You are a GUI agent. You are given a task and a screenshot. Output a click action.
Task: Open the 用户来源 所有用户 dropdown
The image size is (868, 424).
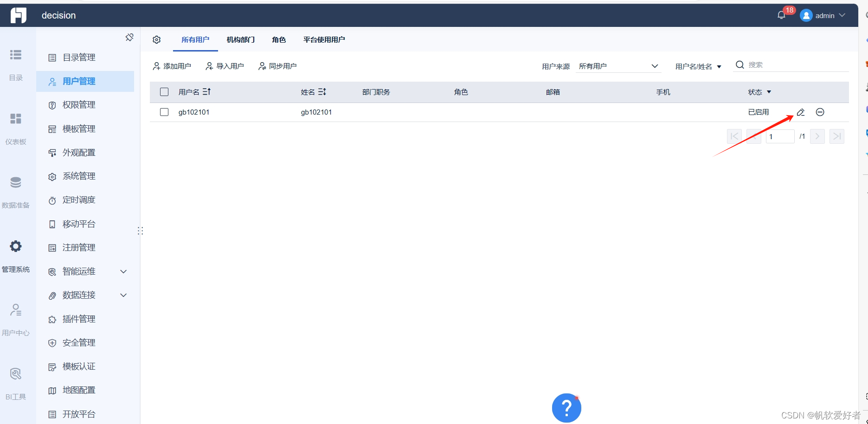[x=618, y=66]
